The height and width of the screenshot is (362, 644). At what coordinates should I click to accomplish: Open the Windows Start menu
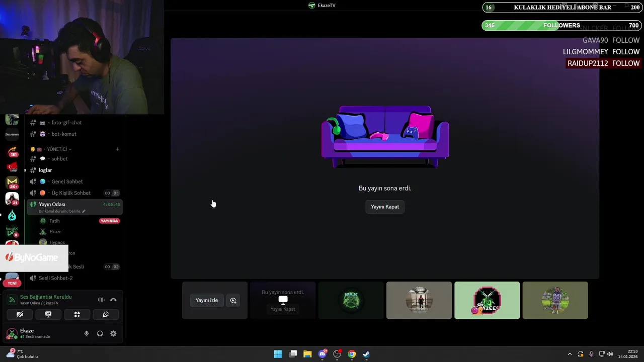click(x=278, y=354)
